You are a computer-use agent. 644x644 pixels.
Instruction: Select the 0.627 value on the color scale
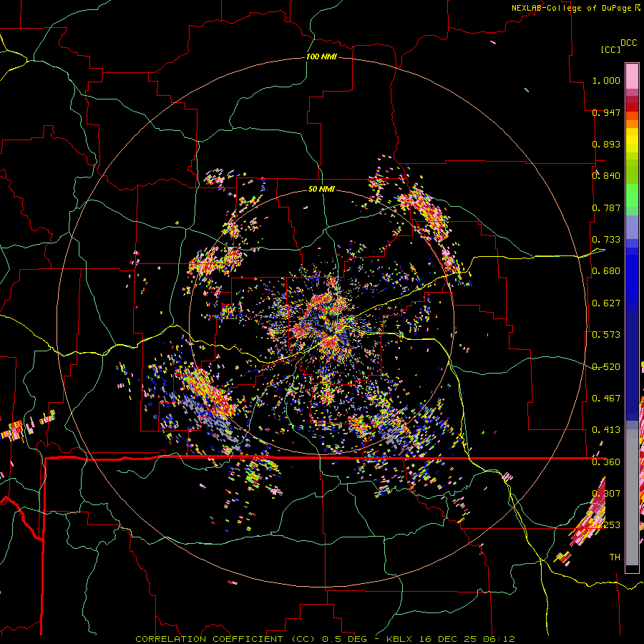[606, 303]
